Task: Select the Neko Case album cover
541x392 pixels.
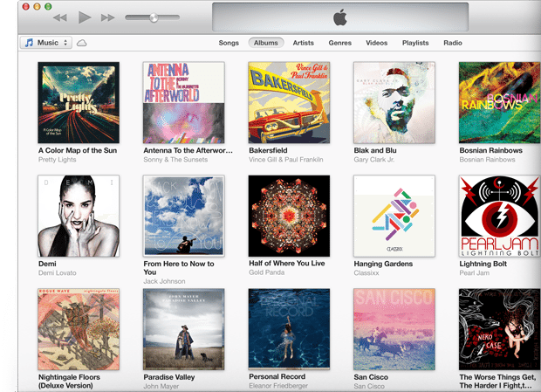Action: 500,329
